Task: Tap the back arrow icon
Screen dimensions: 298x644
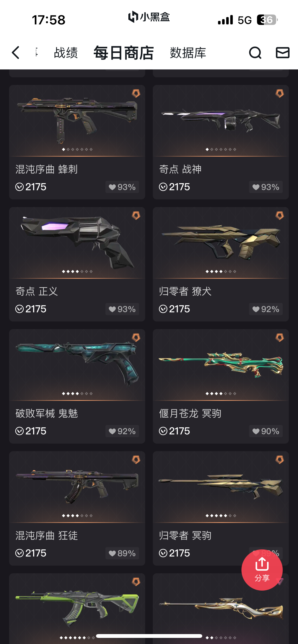Action: (16, 53)
